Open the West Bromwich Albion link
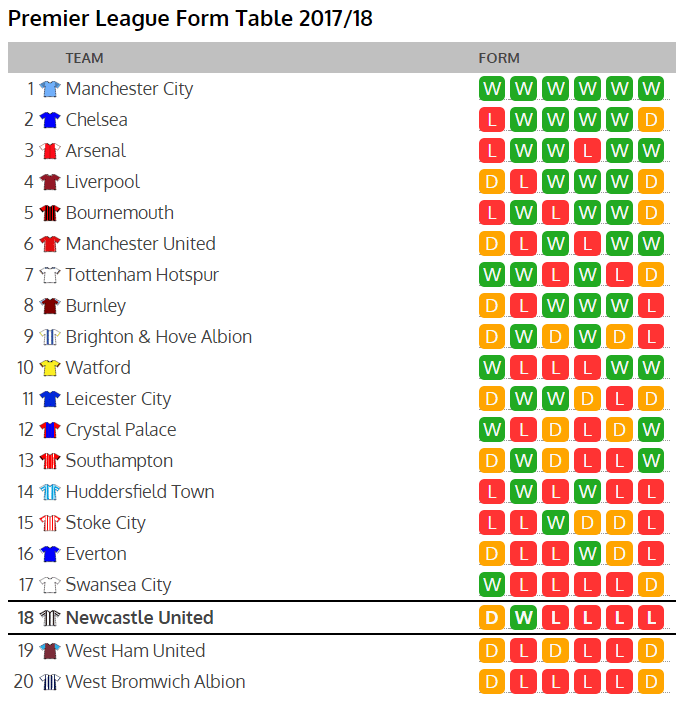This screenshot has width=681, height=703. 155,682
